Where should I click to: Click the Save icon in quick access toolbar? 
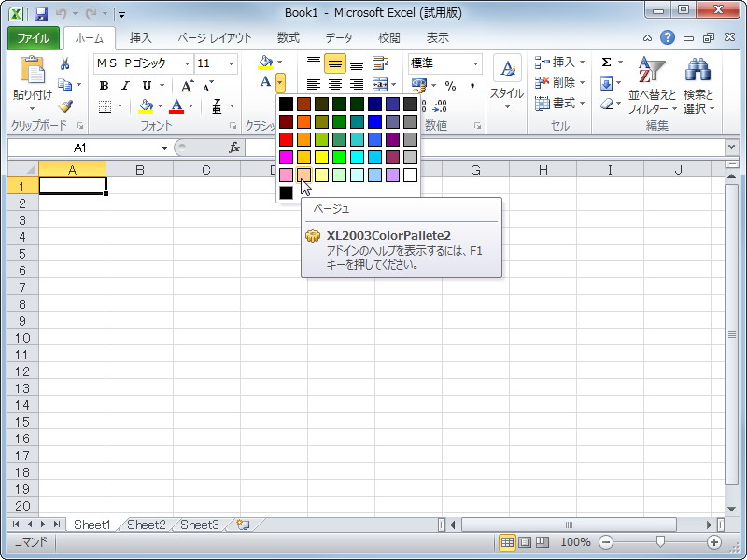(41, 13)
